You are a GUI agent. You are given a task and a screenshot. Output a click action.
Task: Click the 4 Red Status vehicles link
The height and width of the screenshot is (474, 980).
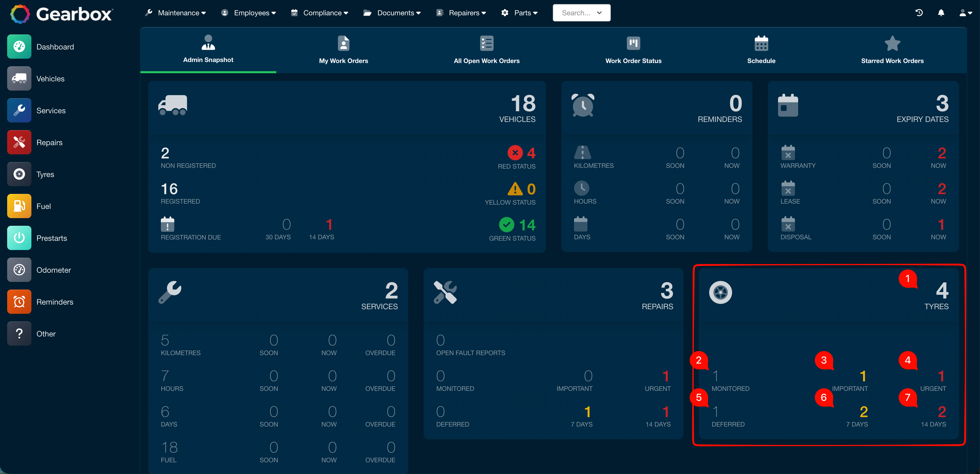pyautogui.click(x=521, y=158)
